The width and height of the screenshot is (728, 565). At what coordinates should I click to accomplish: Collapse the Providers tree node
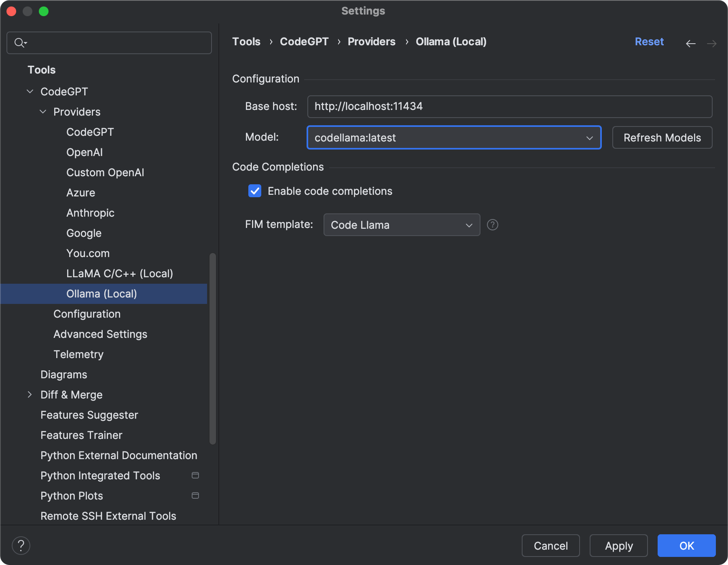point(43,112)
